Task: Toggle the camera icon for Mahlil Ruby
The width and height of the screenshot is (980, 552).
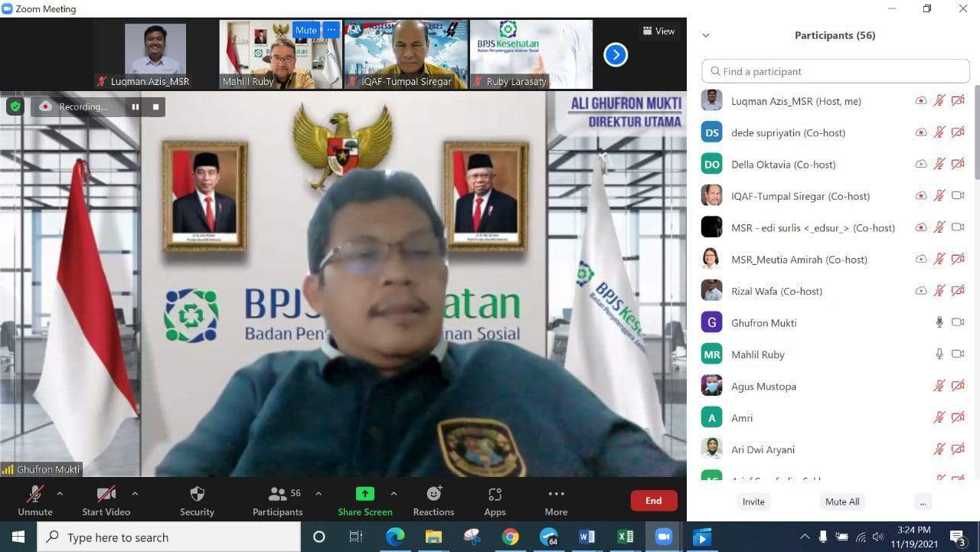Action: click(x=958, y=354)
